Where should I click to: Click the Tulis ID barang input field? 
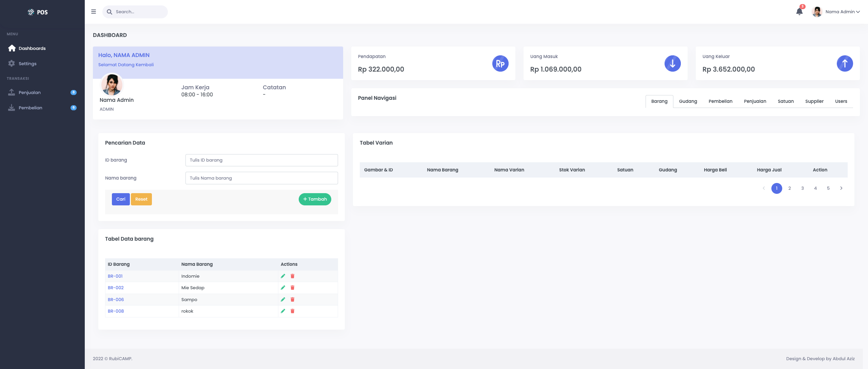[261, 160]
